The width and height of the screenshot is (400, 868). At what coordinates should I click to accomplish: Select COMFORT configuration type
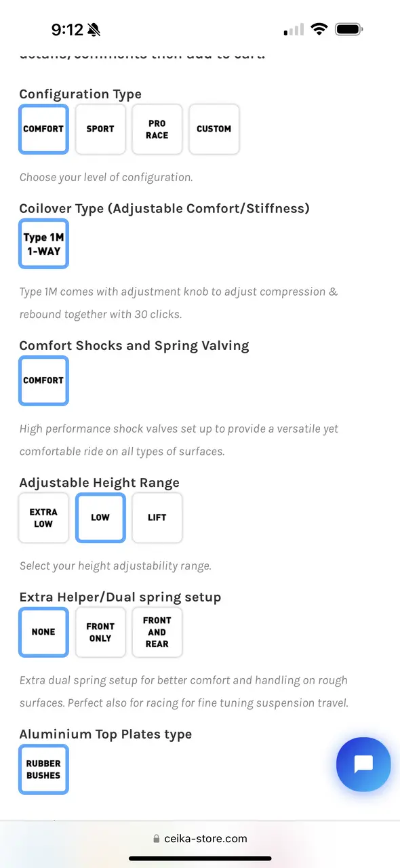(x=43, y=129)
